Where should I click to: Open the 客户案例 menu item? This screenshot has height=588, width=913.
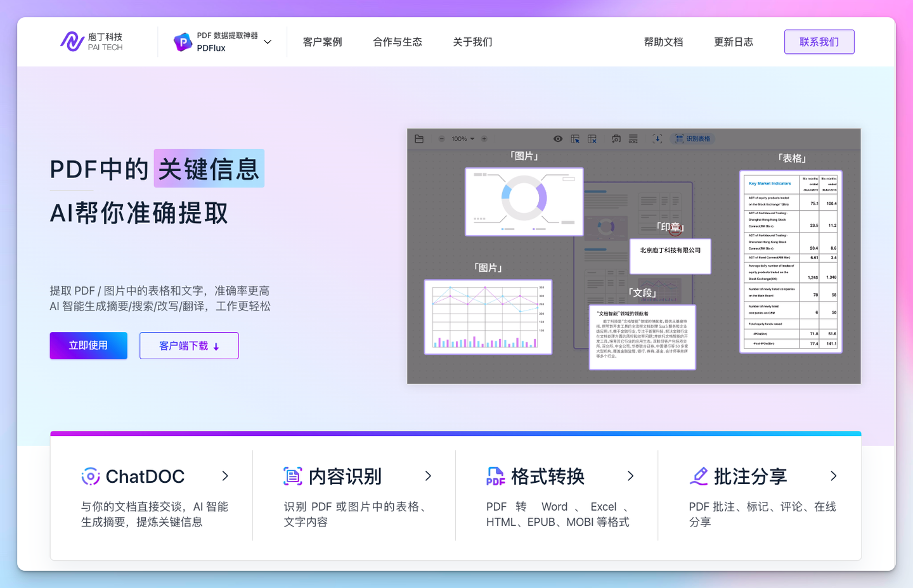pos(323,42)
